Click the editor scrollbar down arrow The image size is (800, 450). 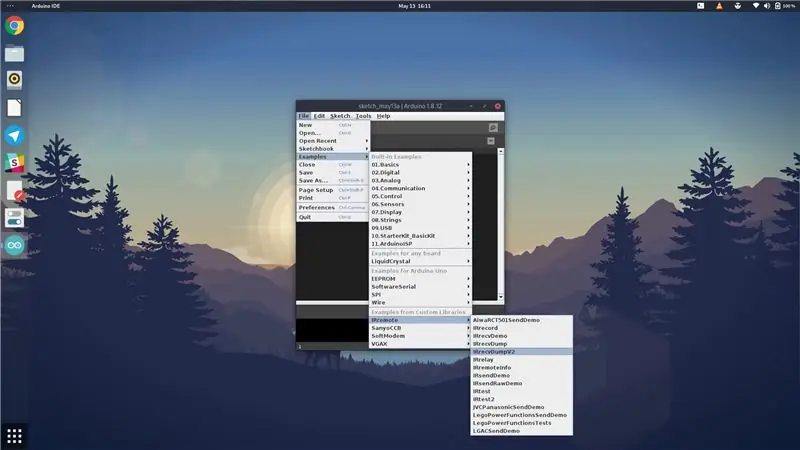click(501, 297)
